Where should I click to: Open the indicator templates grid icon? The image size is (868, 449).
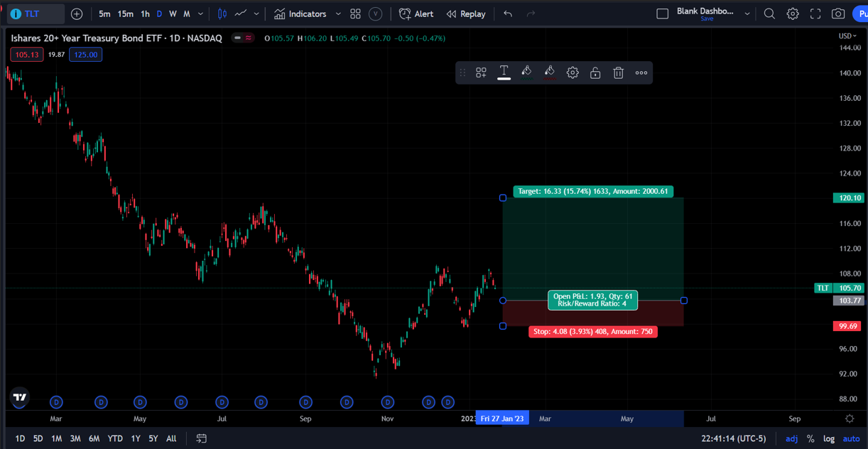356,13
